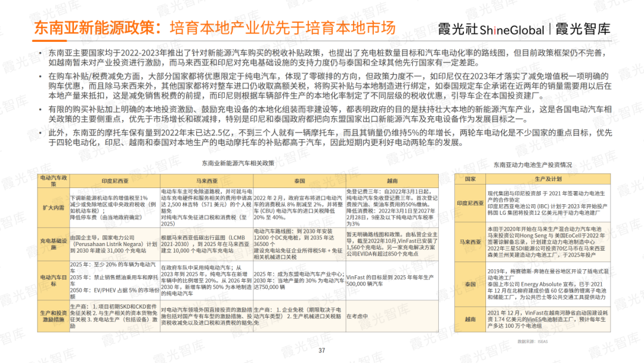Screen dimensions: 644x363
Task: Click the Thailand cell starting "2022 年 2月，政府宣布"
Action: [299, 208]
